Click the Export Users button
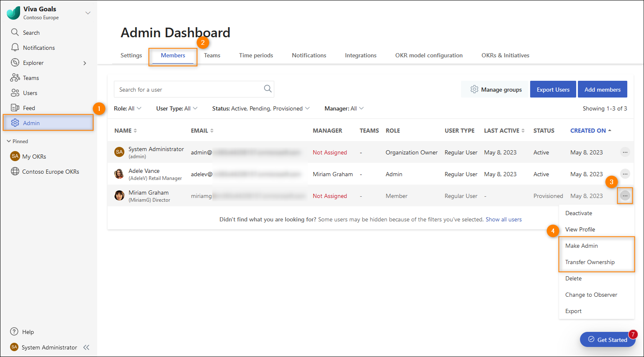Image resolution: width=644 pixels, height=357 pixels. pos(553,89)
